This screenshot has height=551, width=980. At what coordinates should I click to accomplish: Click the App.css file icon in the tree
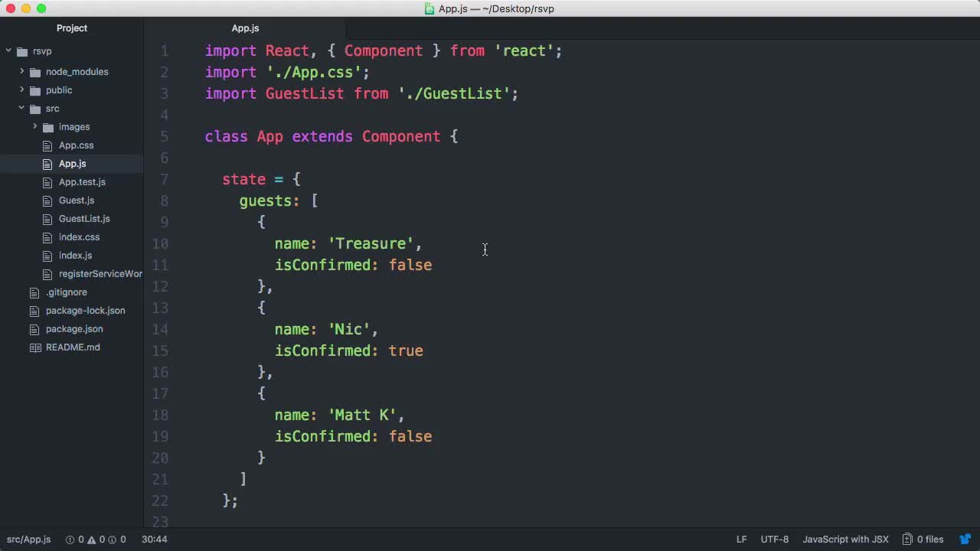coord(47,145)
